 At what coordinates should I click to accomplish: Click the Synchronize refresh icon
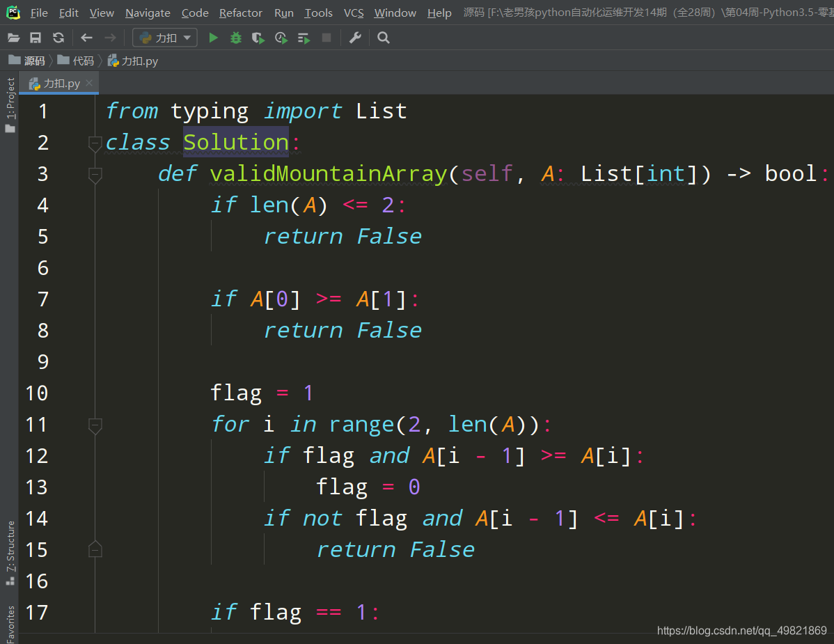pos(58,38)
